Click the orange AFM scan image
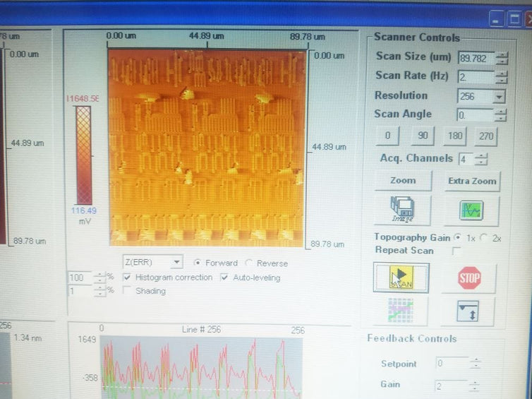The image size is (532, 399). pos(206,148)
